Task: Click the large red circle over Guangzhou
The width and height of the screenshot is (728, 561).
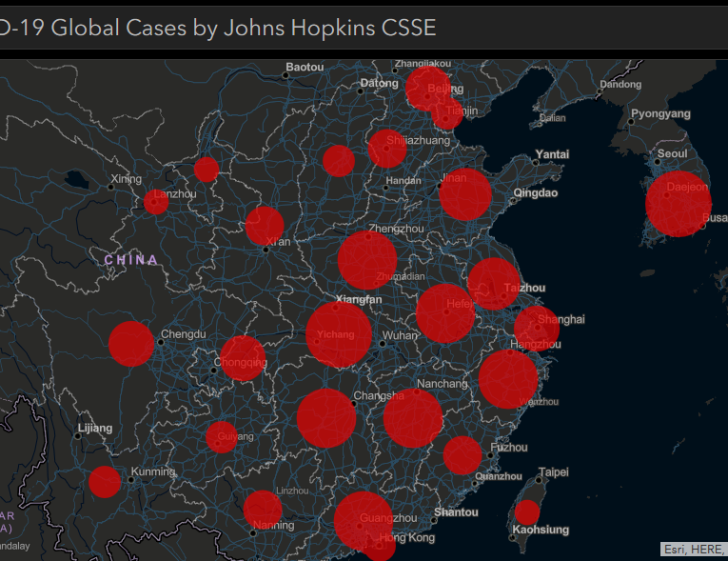Action: [364, 522]
